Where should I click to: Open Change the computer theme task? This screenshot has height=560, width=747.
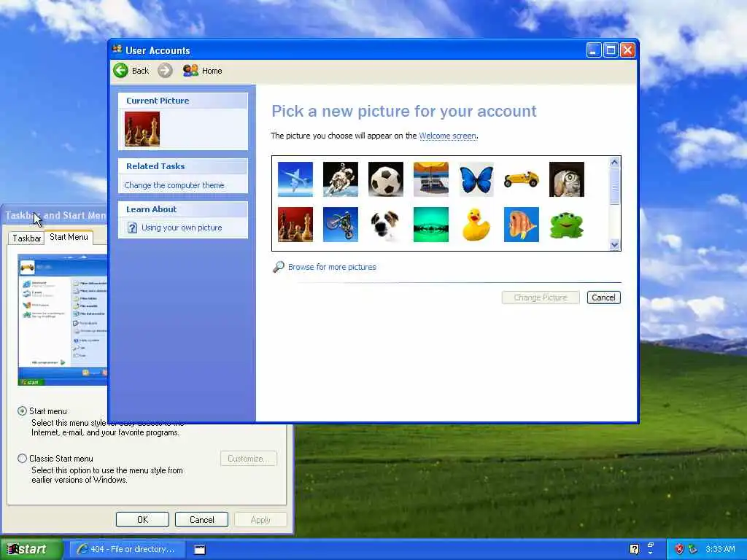[174, 185]
